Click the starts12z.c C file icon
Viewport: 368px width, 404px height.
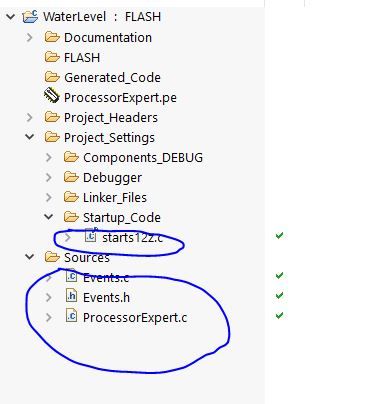tap(90, 235)
